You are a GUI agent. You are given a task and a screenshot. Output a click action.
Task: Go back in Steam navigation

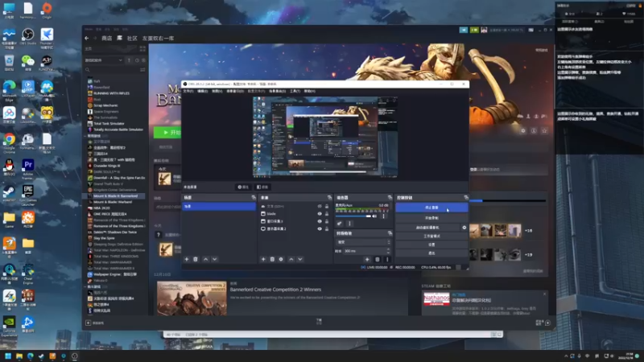(x=87, y=38)
